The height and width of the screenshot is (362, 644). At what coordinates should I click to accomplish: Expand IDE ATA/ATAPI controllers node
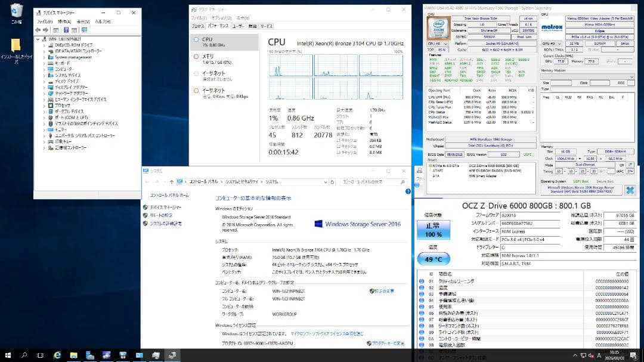tap(44, 51)
